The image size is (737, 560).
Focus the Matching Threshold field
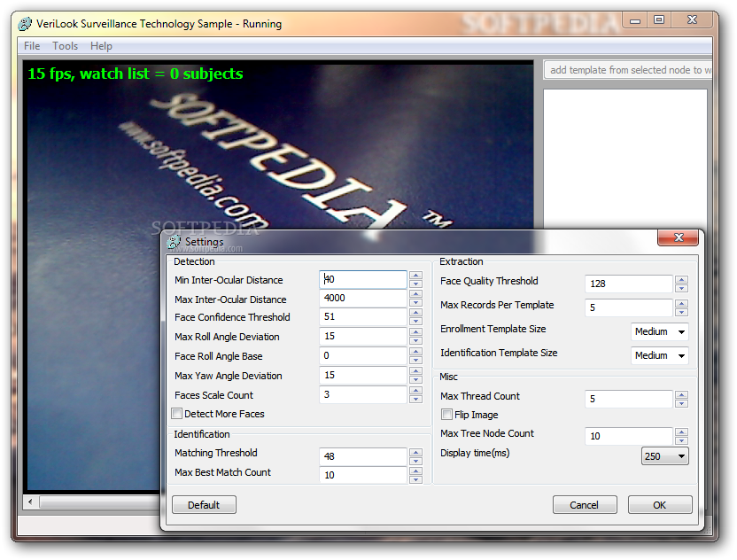coord(363,456)
